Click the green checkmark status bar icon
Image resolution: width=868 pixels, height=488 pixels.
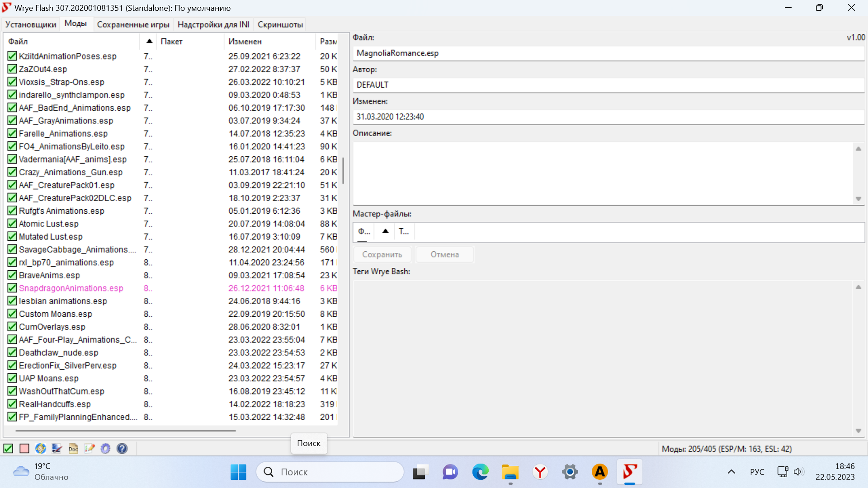pyautogui.click(x=8, y=449)
